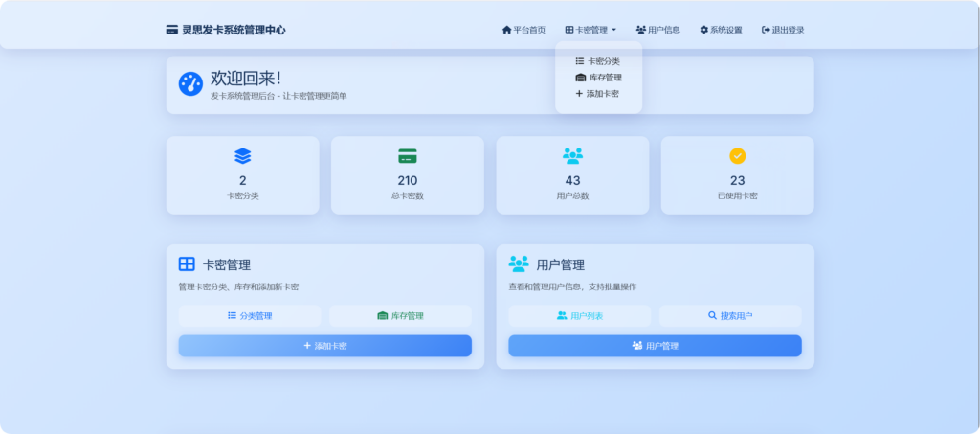Pick 添加卡密 from the dropdown list
The height and width of the screenshot is (434, 980).
tap(597, 94)
